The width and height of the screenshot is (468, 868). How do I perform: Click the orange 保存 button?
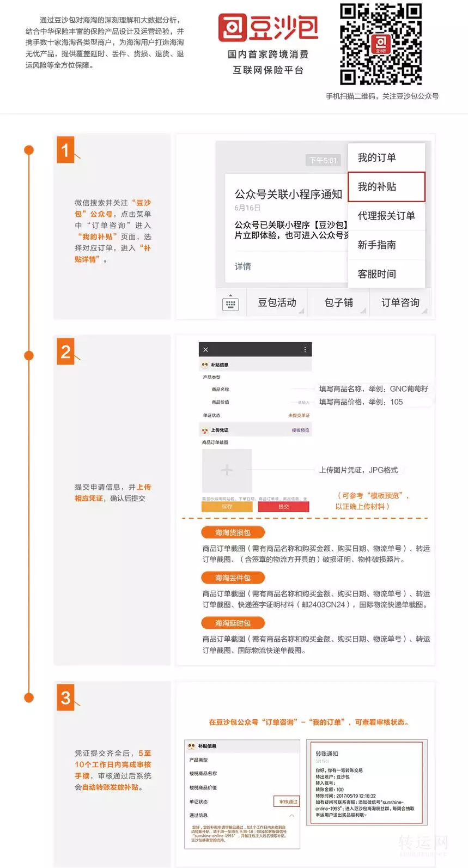[x=227, y=507]
